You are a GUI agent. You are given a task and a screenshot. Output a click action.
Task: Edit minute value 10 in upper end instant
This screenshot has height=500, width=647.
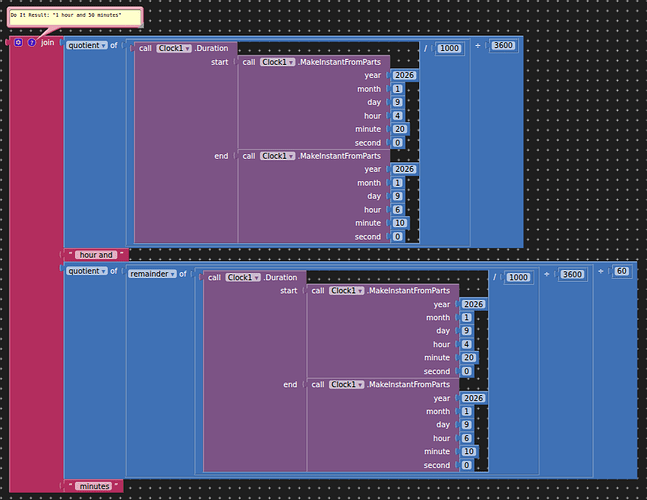click(399, 223)
